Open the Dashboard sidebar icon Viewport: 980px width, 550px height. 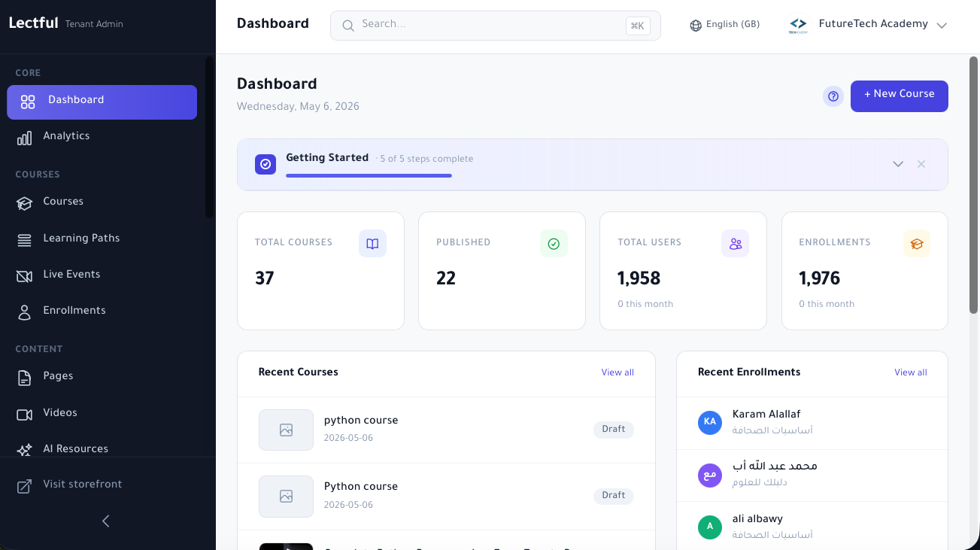point(28,102)
